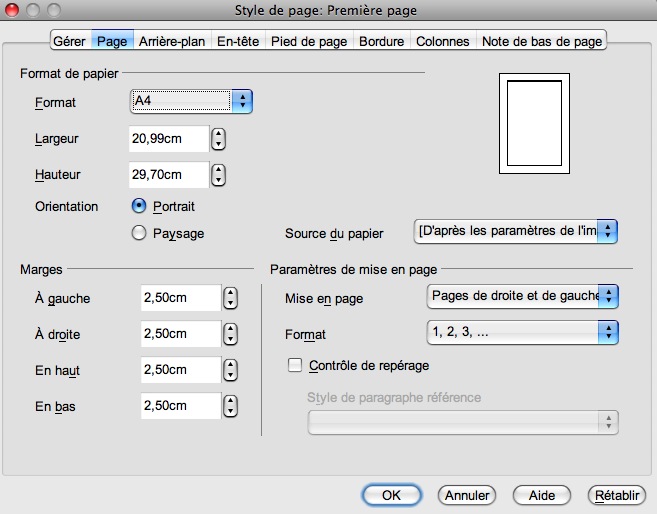Open the Mise en page dropdown
Viewport: 657px width, 514px height.
click(x=520, y=297)
